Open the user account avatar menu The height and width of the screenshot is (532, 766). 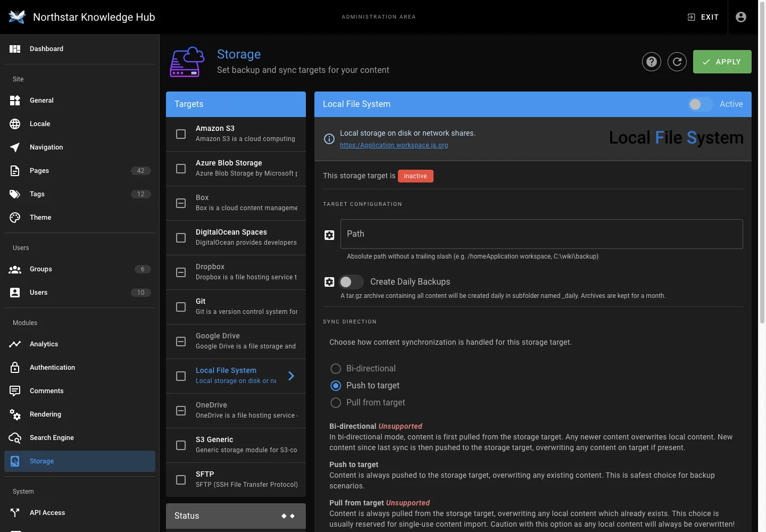pyautogui.click(x=741, y=17)
